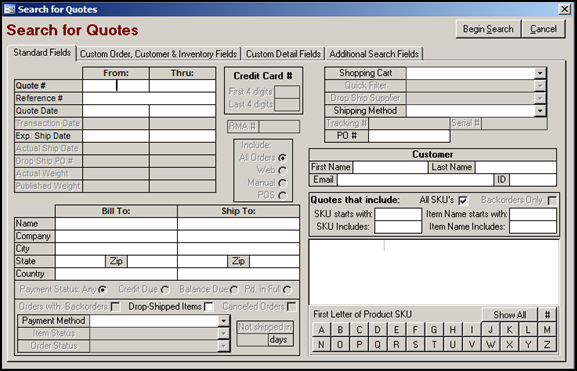
Task: Expand the Quick Filter dropdown arrow
Action: 540,86
